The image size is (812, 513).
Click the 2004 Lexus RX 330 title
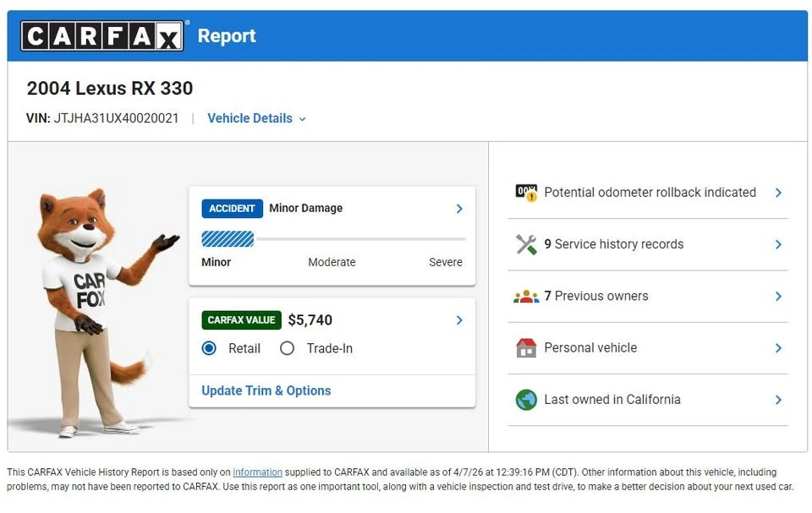click(110, 89)
